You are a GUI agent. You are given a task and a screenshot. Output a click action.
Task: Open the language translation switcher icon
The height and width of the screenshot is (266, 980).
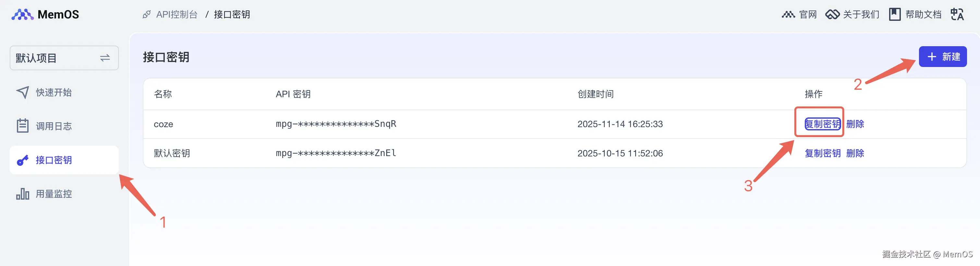coord(957,15)
